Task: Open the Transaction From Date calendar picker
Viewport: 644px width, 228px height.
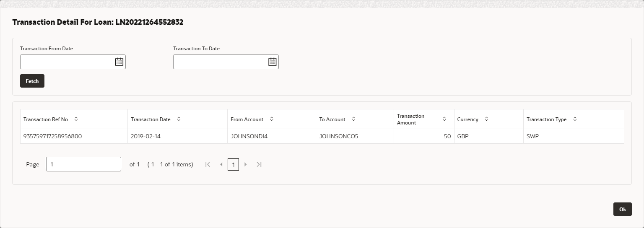Action: coord(119,62)
